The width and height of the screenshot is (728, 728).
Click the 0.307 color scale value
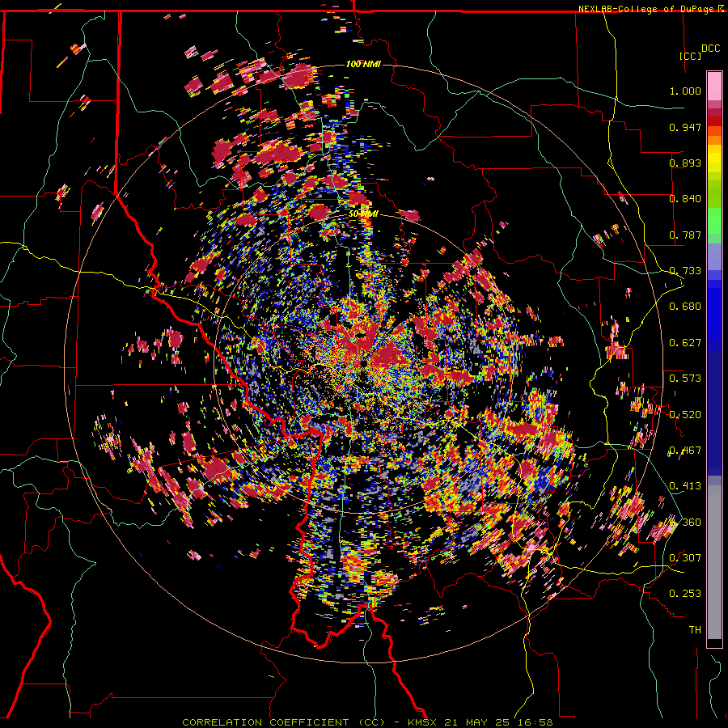[x=685, y=557]
